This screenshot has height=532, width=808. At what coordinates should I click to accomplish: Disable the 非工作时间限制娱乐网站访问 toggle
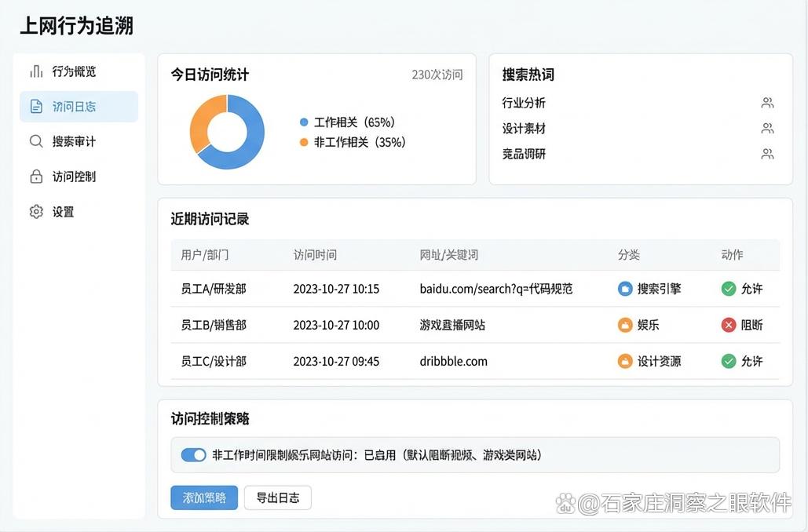[x=194, y=455]
